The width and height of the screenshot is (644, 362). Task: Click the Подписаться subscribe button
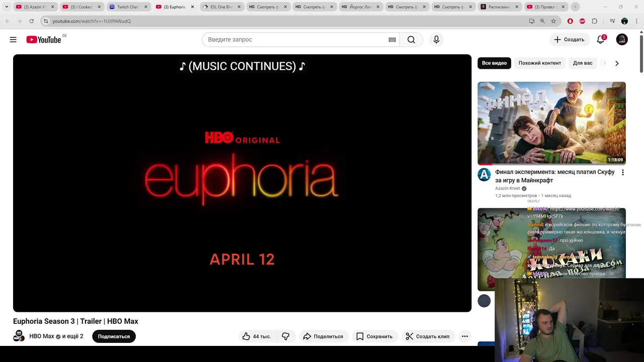(x=114, y=336)
